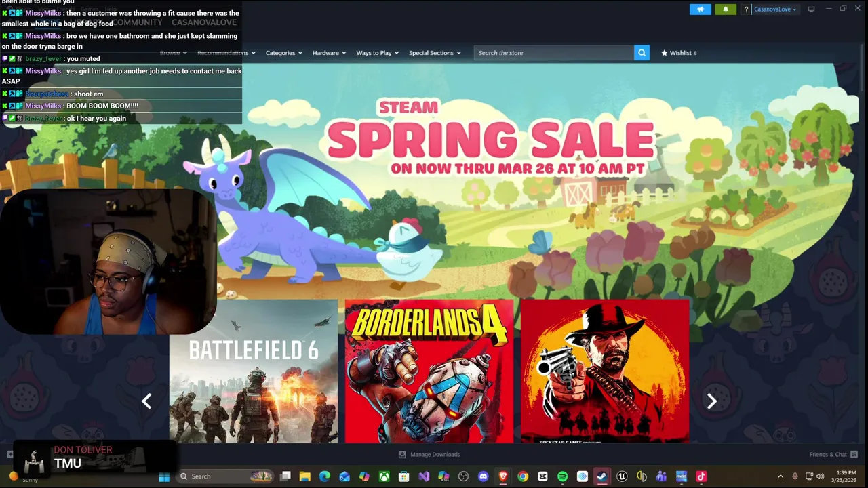
Task: Open Discord from the taskbar
Action: (483, 476)
